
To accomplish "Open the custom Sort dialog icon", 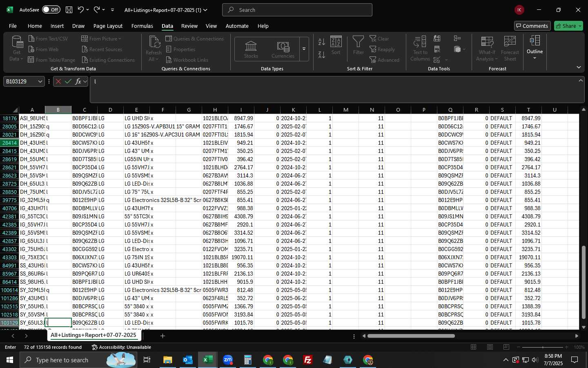I will [336, 45].
